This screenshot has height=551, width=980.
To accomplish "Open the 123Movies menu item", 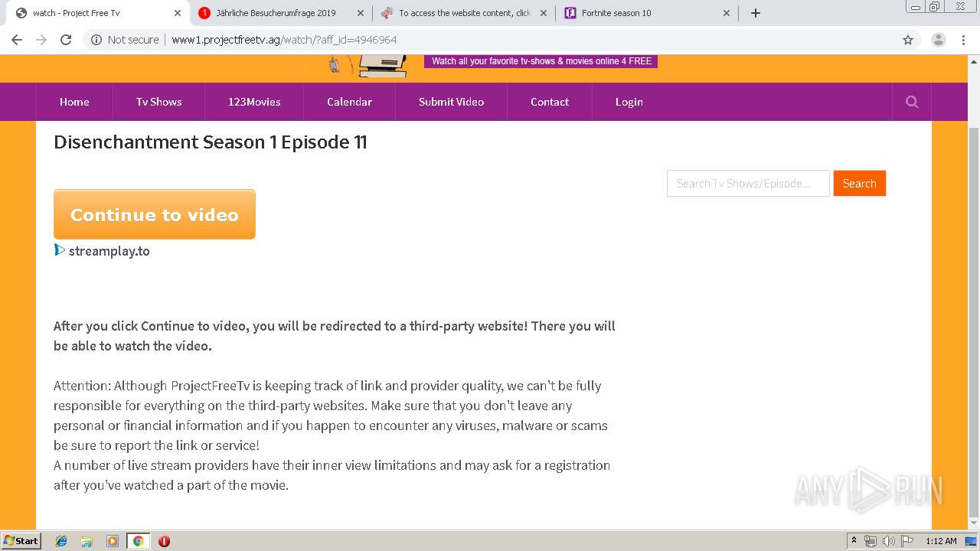I will pos(254,102).
